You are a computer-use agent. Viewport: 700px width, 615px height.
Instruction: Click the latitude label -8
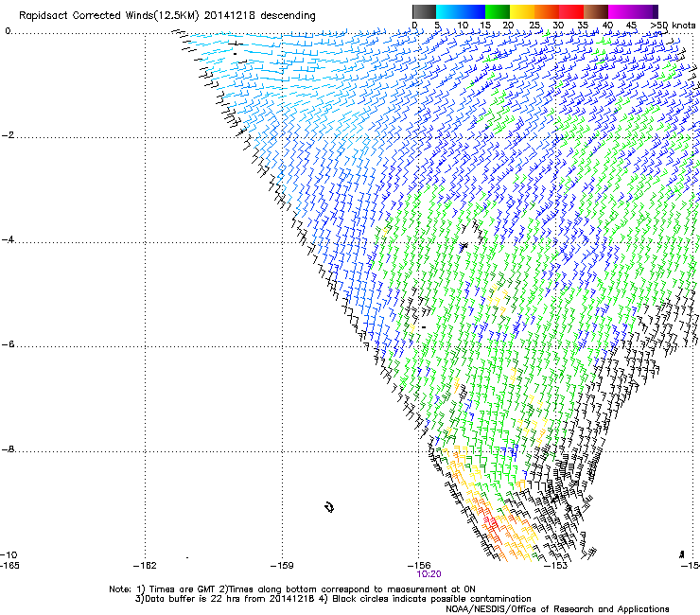[8, 449]
